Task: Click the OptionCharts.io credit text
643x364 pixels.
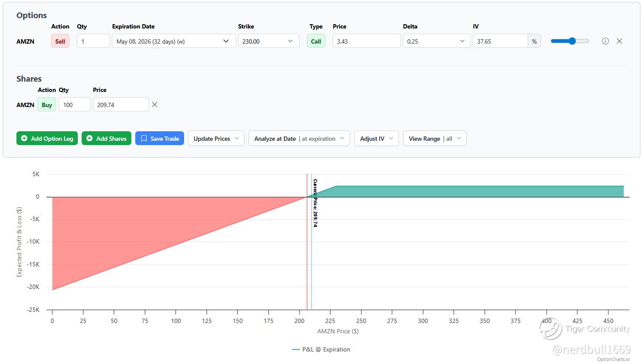Action: (x=613, y=359)
